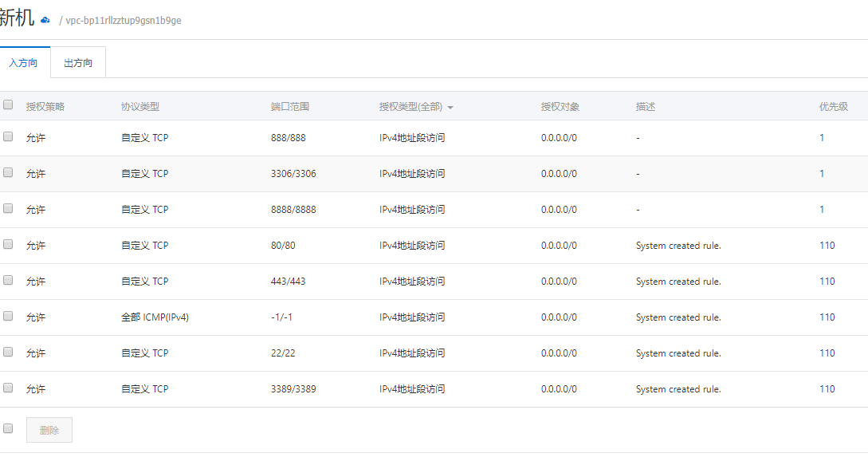
Task: Check the checkbox for the 80/80 rule
Action: coord(8,245)
